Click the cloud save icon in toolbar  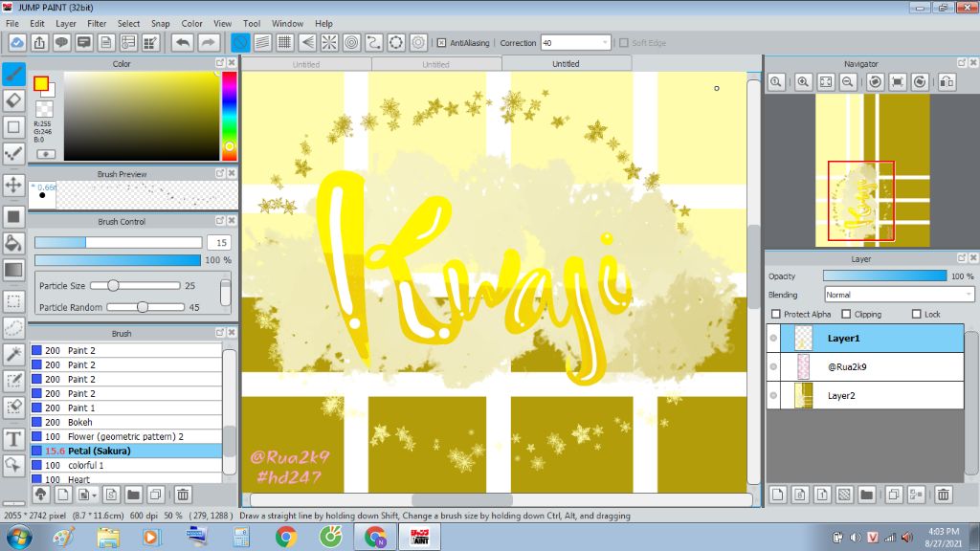point(17,42)
